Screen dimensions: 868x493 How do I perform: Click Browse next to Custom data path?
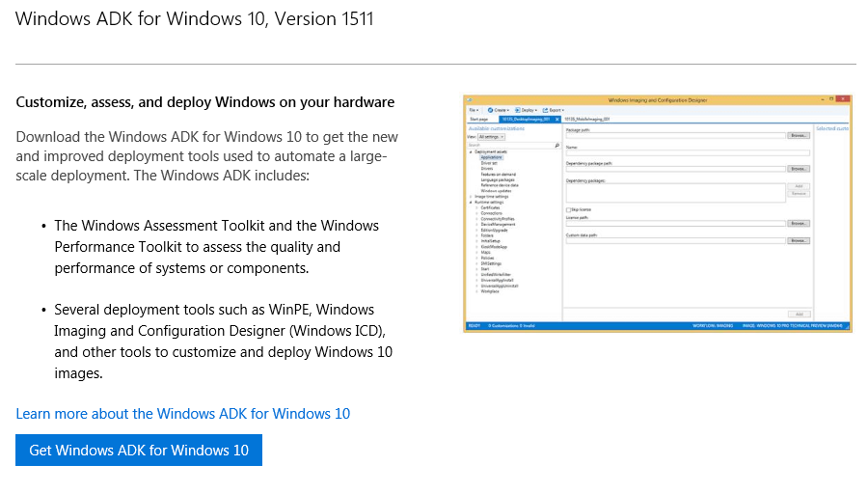(x=798, y=240)
